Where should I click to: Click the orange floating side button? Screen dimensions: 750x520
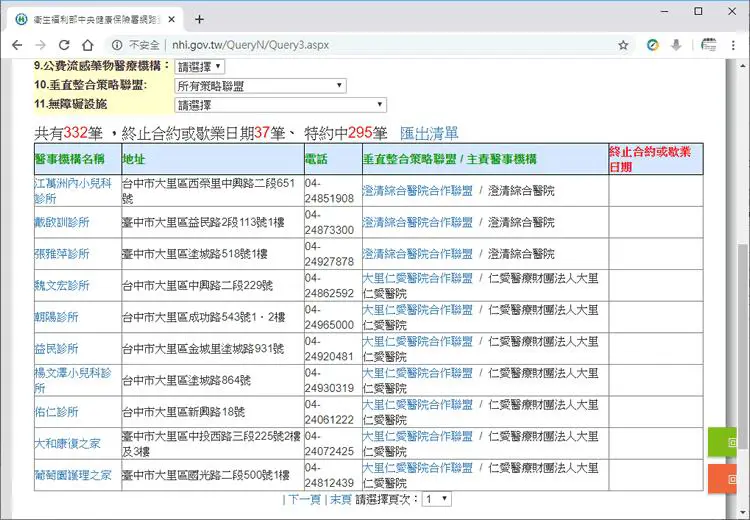[x=722, y=478]
